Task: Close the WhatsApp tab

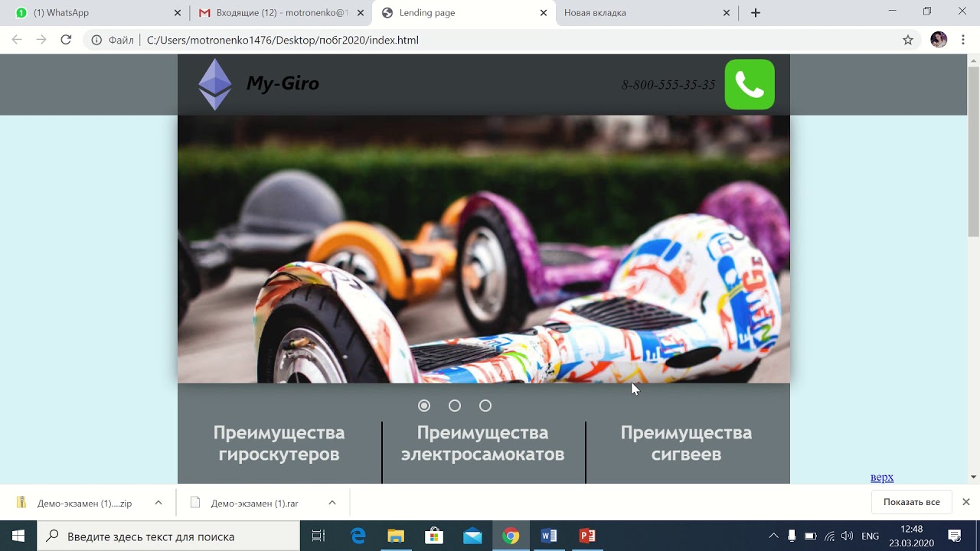Action: tap(178, 13)
